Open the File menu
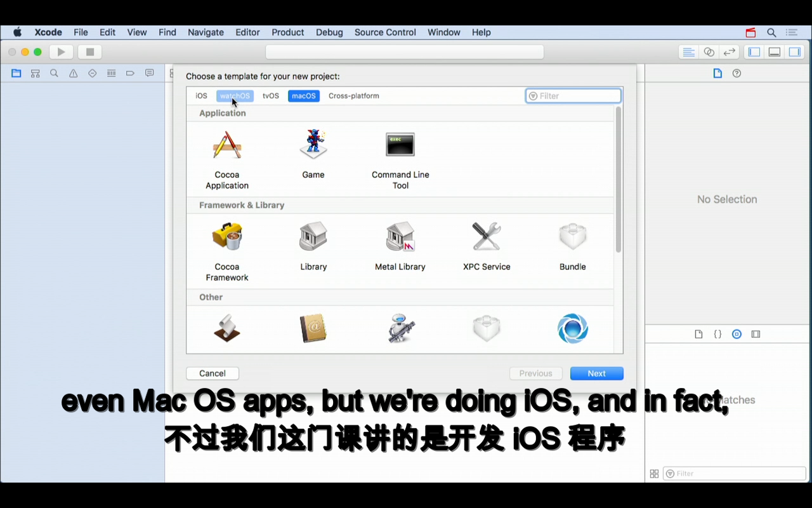The width and height of the screenshot is (812, 508). pos(81,32)
